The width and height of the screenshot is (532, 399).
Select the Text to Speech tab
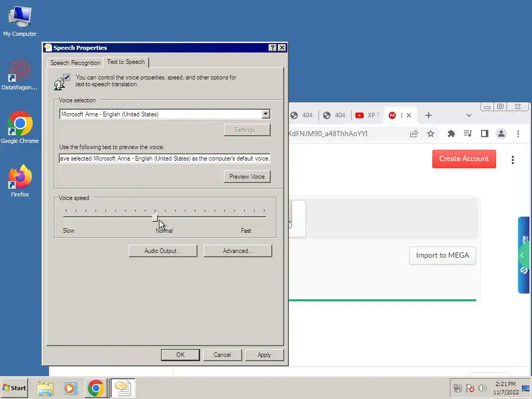126,62
